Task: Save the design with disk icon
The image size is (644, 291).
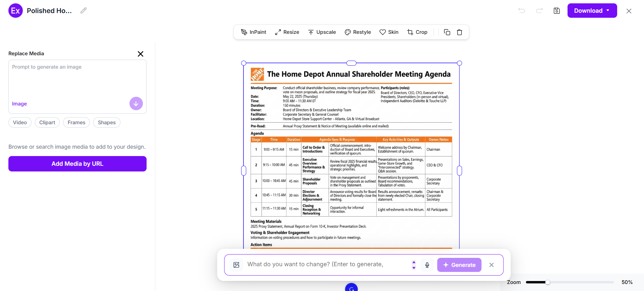Action: (x=557, y=11)
